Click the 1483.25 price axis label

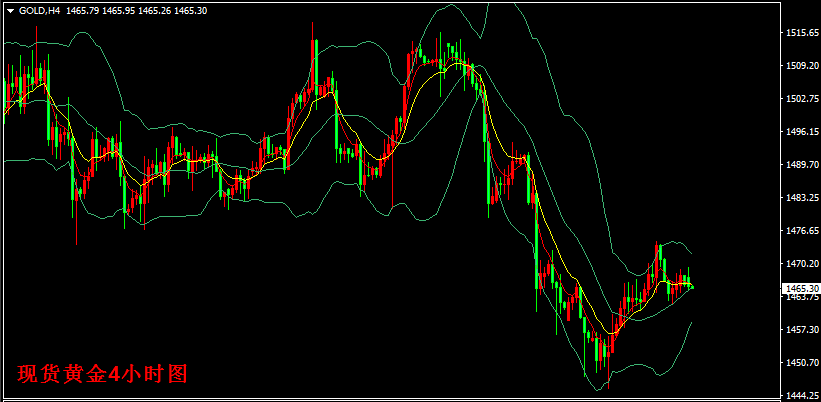click(x=802, y=197)
